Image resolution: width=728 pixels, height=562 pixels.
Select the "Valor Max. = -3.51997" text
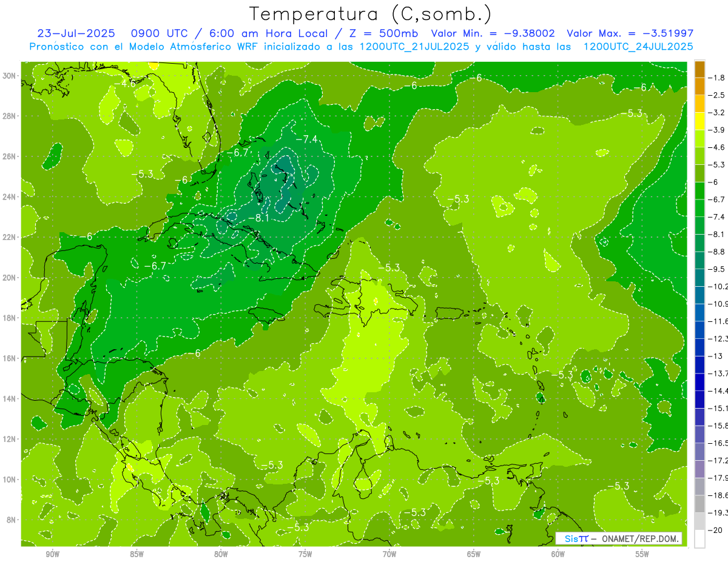pos(630,33)
